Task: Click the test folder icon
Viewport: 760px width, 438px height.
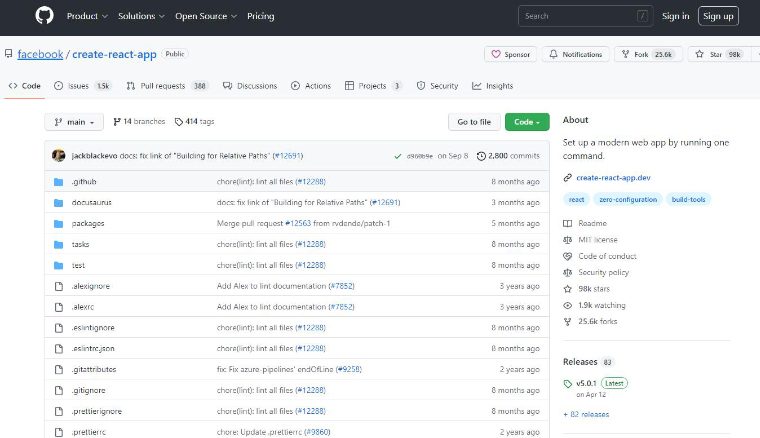Action: 59,265
